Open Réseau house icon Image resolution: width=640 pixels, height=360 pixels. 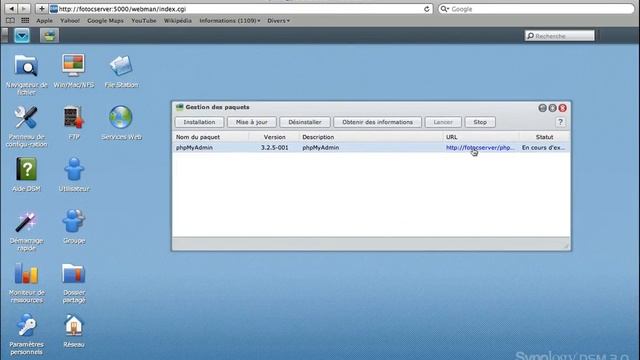pyautogui.click(x=74, y=326)
